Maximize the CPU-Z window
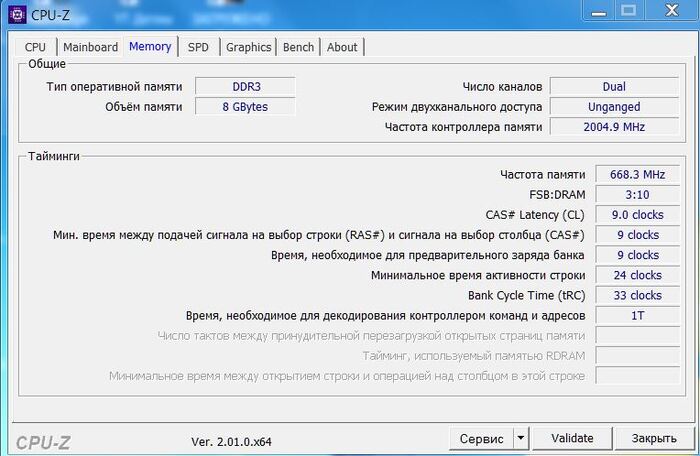This screenshot has width=700, height=456. [x=629, y=10]
